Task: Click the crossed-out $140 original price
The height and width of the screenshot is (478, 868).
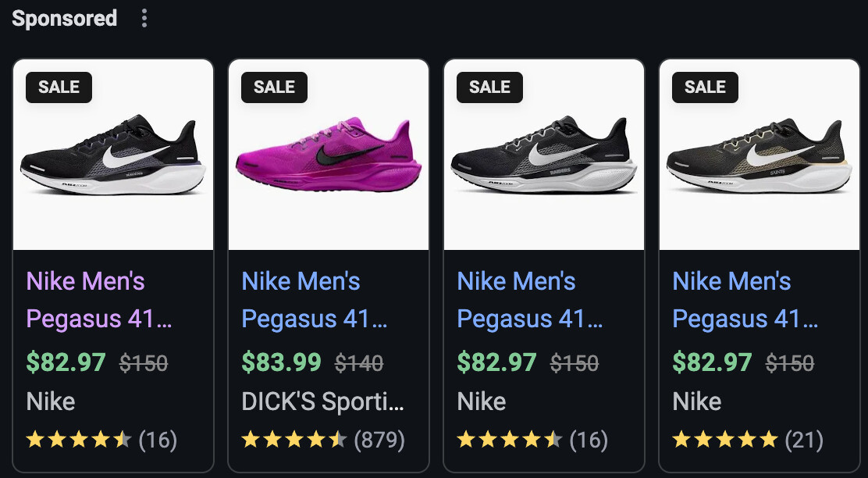Action: pos(359,363)
